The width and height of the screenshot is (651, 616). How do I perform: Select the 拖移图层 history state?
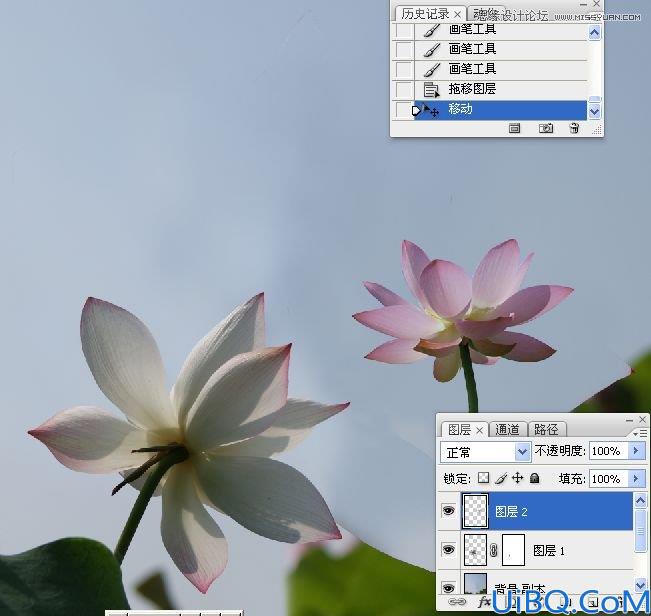[500, 90]
